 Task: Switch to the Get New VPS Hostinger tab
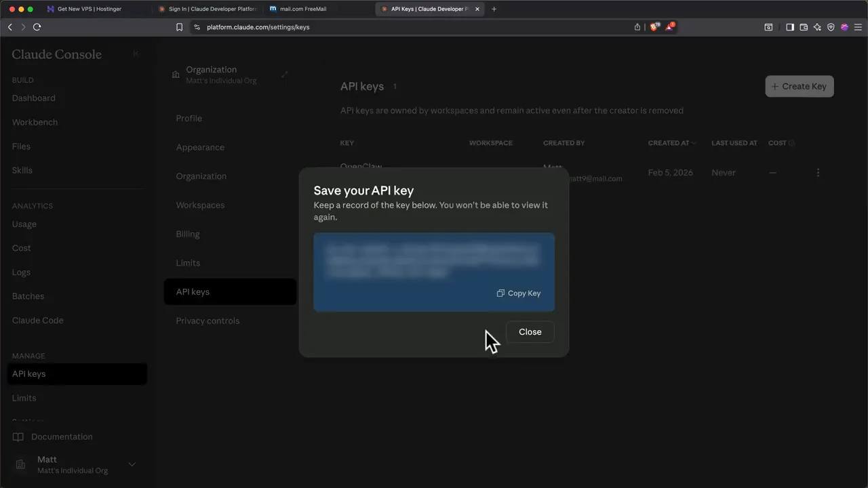(89, 9)
